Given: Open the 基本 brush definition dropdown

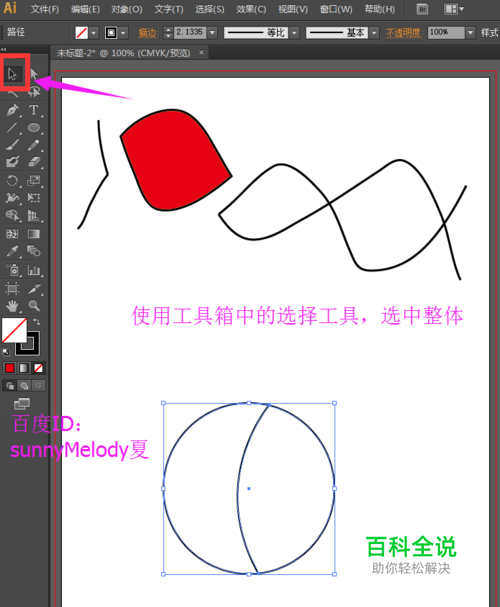Looking at the screenshot, I should point(374,33).
